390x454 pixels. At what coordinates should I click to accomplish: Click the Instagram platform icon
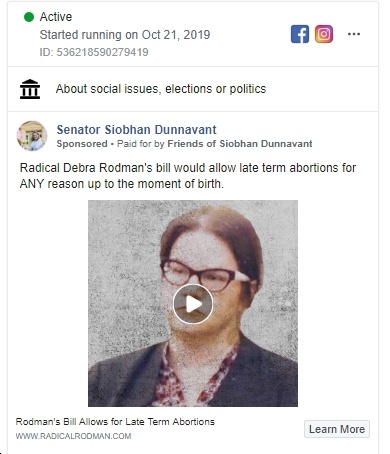click(324, 34)
